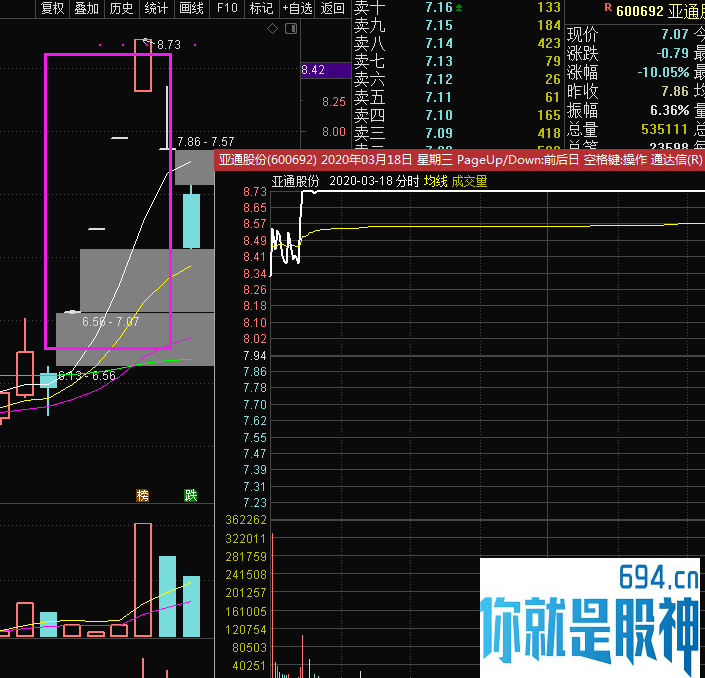Toggle the side panel layout icon
Image resolution: width=705 pixels, height=678 pixels.
pos(291,29)
